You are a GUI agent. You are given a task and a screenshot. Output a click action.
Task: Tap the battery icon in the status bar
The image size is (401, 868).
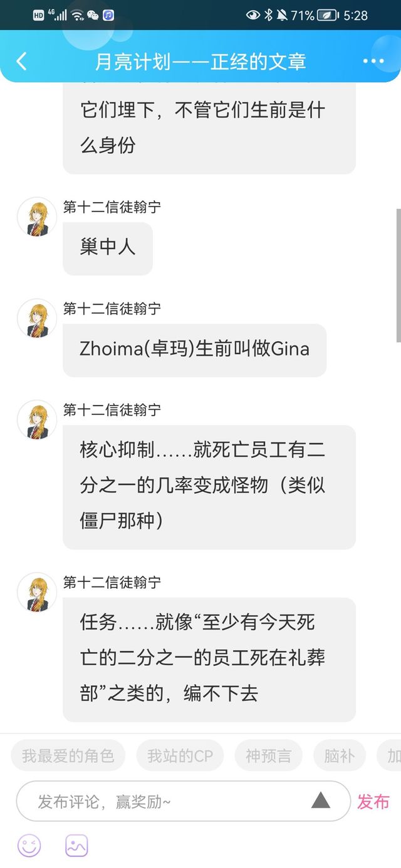click(x=327, y=15)
